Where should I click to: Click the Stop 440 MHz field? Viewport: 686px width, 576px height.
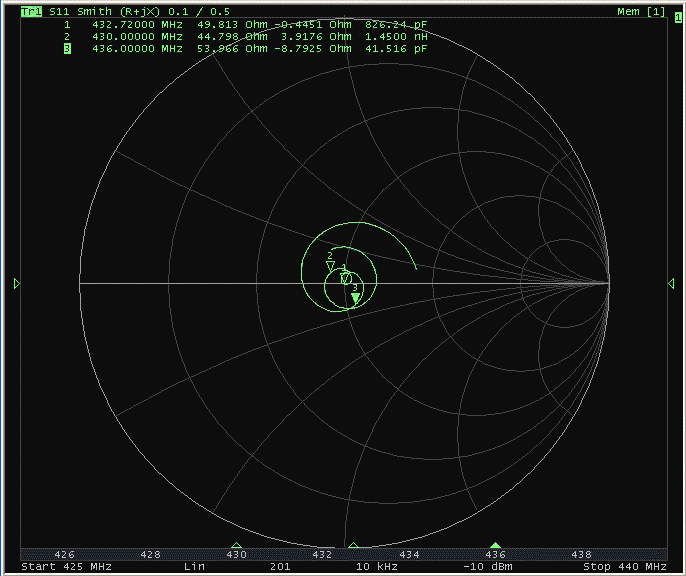(x=625, y=567)
